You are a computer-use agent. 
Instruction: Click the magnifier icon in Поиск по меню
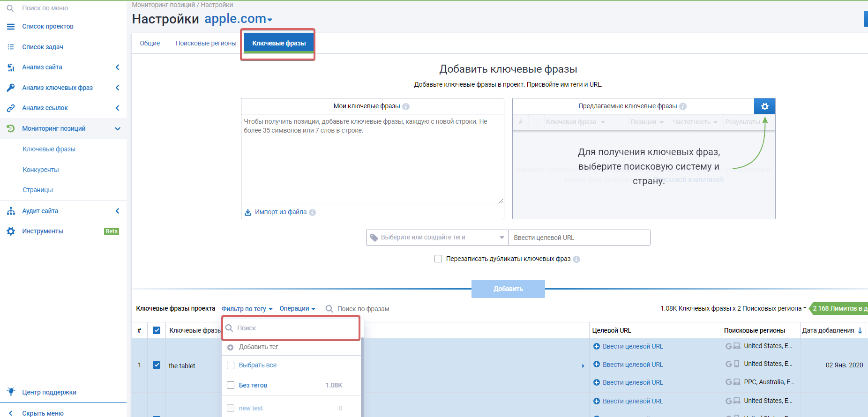coord(10,8)
